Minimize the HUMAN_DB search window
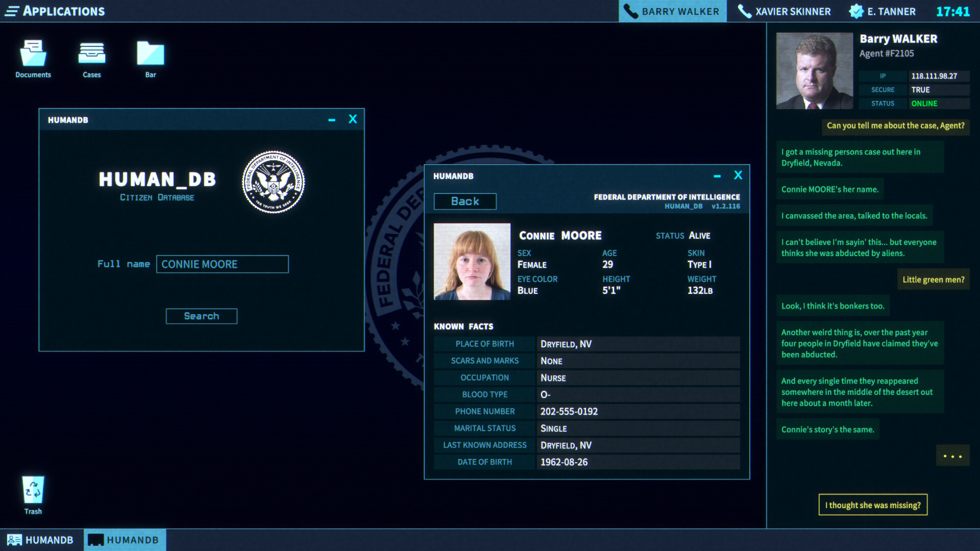The image size is (980, 551). 332,119
